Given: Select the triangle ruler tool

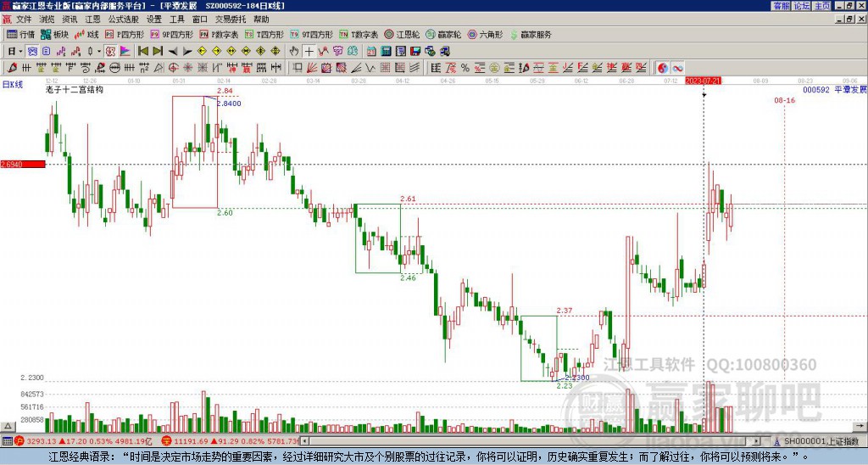Looking at the screenshot, I should (159, 68).
